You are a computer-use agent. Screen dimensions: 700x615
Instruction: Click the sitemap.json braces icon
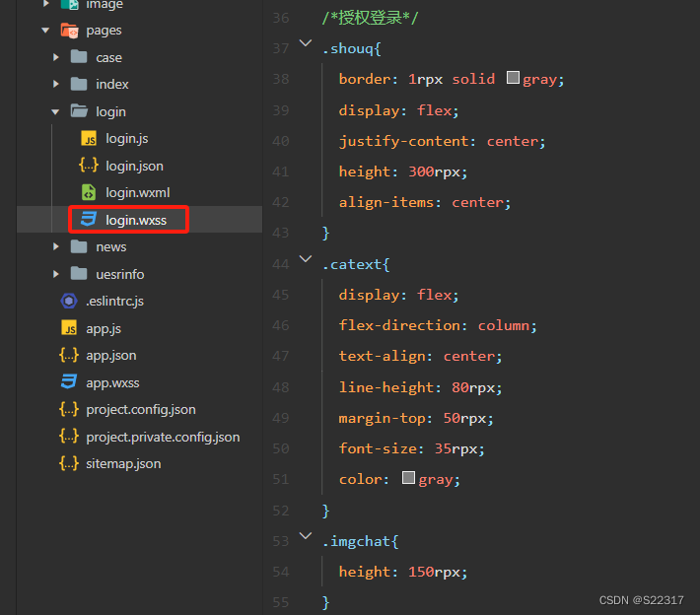click(69, 463)
